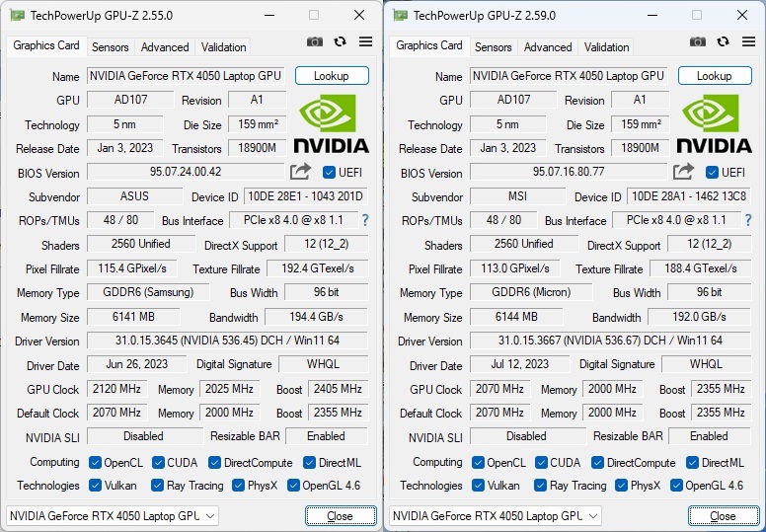Click Close button at bottom of GPU-Z 2.55.0
766x532 pixels.
341,516
